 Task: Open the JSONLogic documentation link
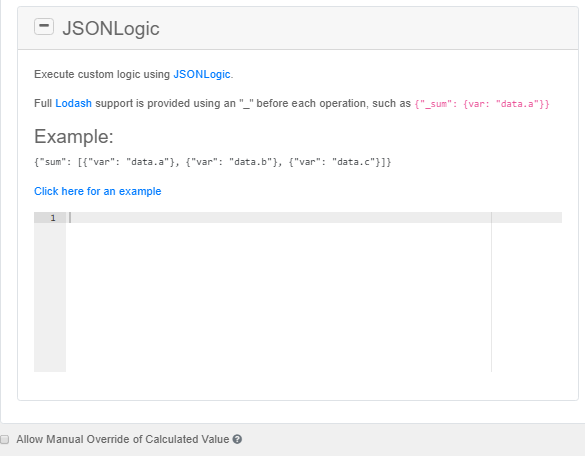click(202, 74)
